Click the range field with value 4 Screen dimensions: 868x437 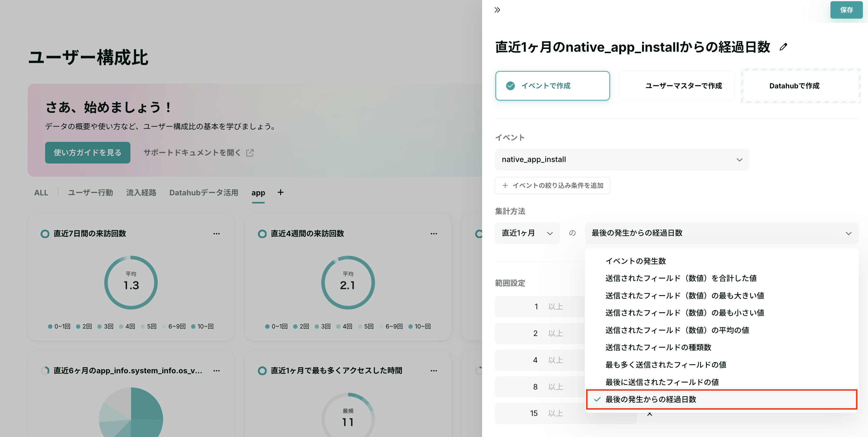540,360
